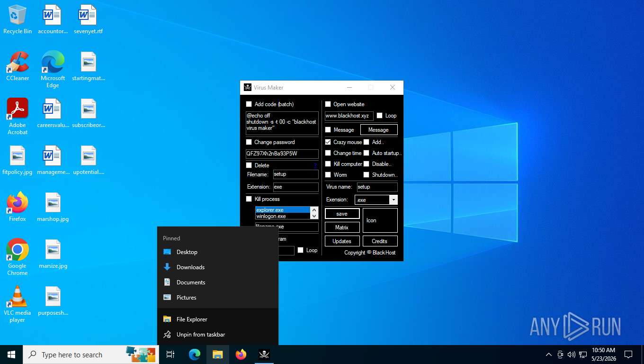
Task: Click the Icon button
Action: (380, 220)
